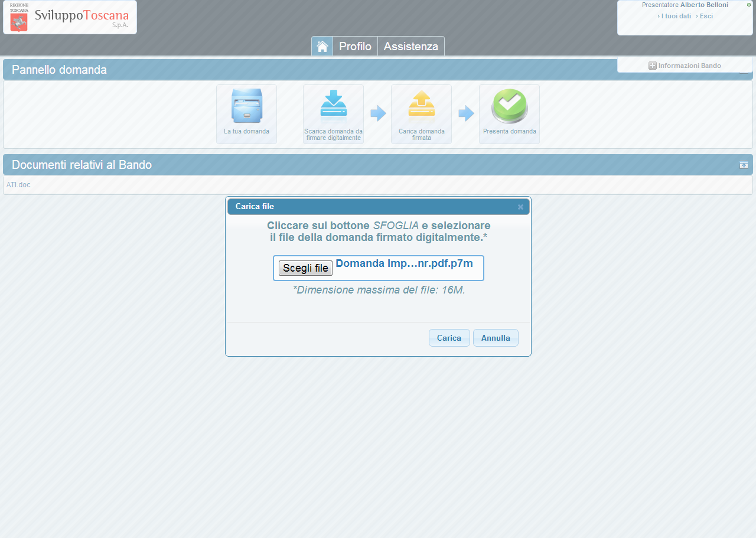Open La tua domanda archive icon
The height and width of the screenshot is (538, 756).
click(246, 114)
